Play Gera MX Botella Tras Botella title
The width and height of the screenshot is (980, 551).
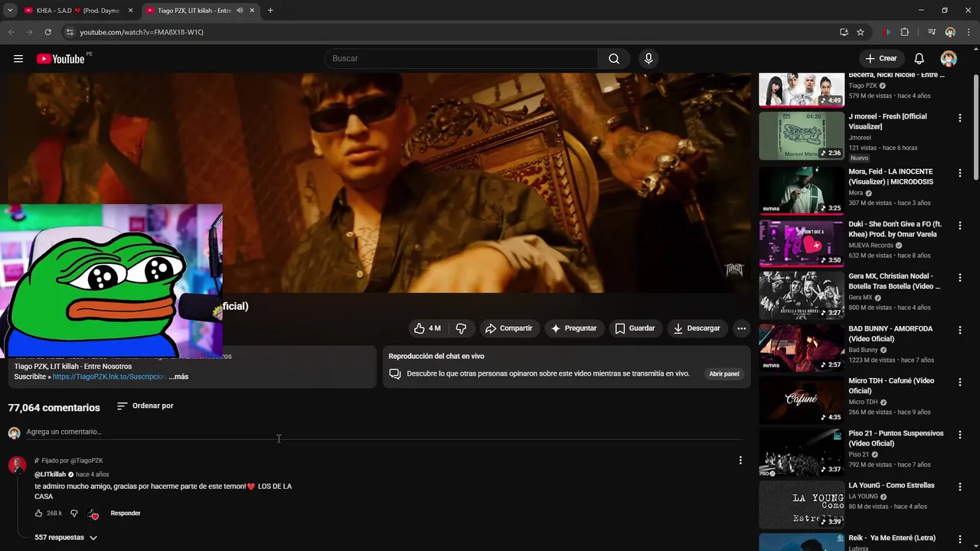coord(894,282)
